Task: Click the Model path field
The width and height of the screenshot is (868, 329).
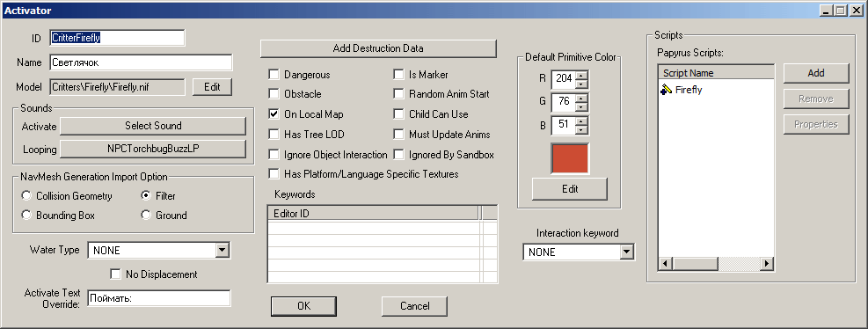Action: point(117,87)
